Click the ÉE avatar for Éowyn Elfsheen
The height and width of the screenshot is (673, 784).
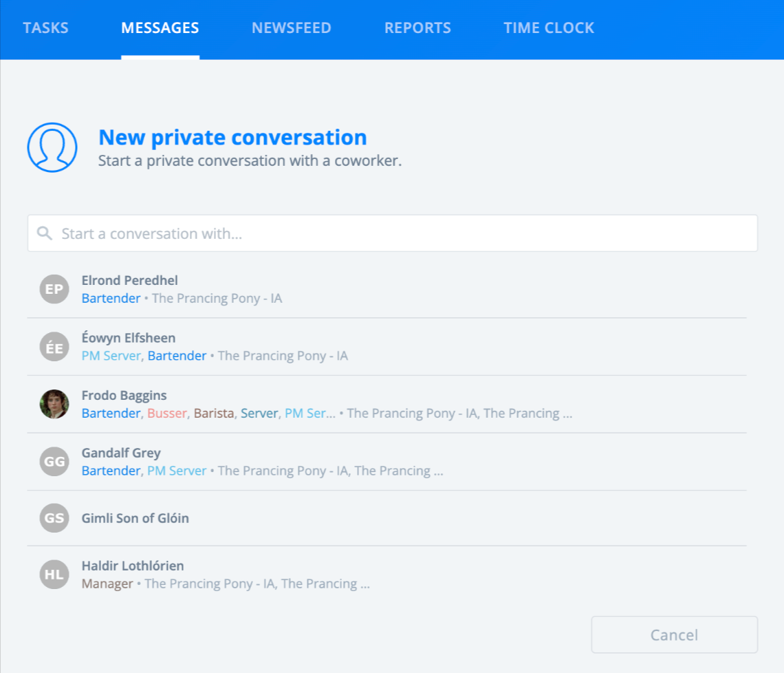pyautogui.click(x=54, y=347)
